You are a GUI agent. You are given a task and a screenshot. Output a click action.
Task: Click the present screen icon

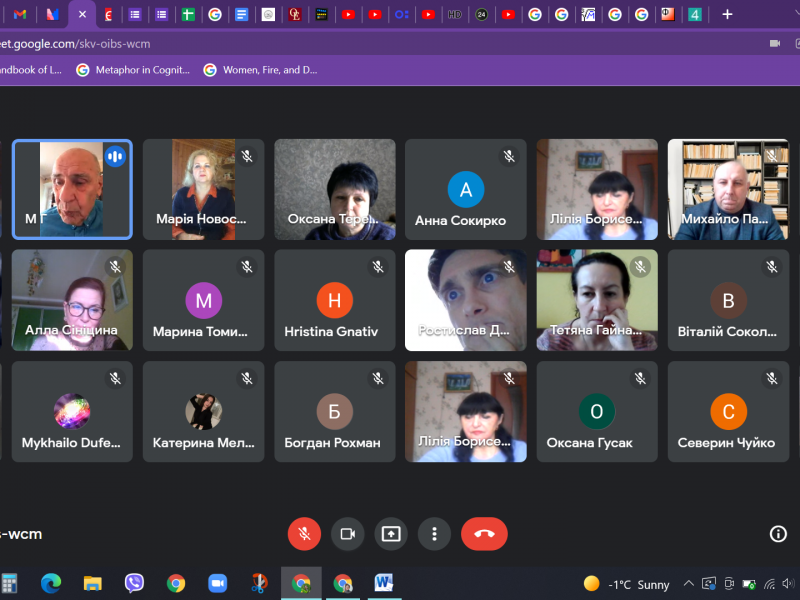391,534
